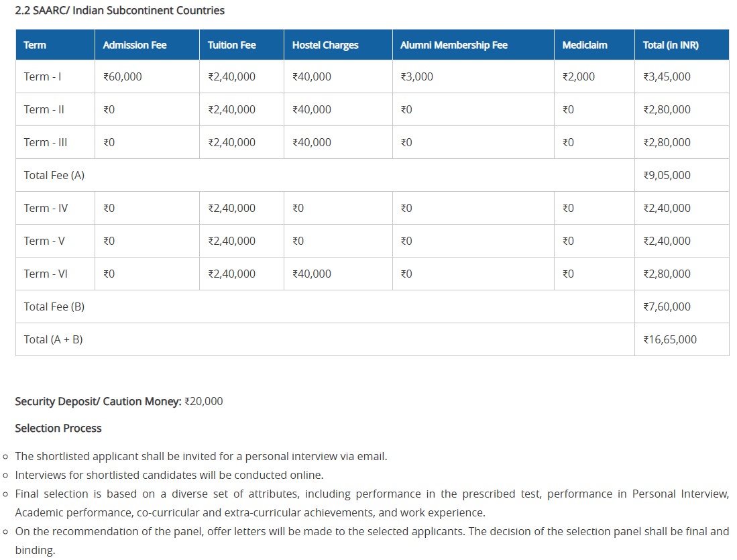Click the Term column header
The height and width of the screenshot is (560, 737).
35,45
